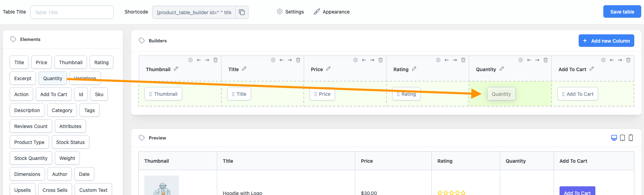The image size is (644, 195).
Task: Click the Thumbnail chip in the builder row
Action: pos(163,94)
